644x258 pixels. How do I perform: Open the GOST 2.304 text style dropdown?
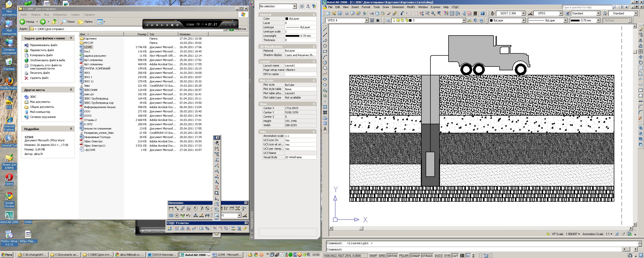[523, 13]
